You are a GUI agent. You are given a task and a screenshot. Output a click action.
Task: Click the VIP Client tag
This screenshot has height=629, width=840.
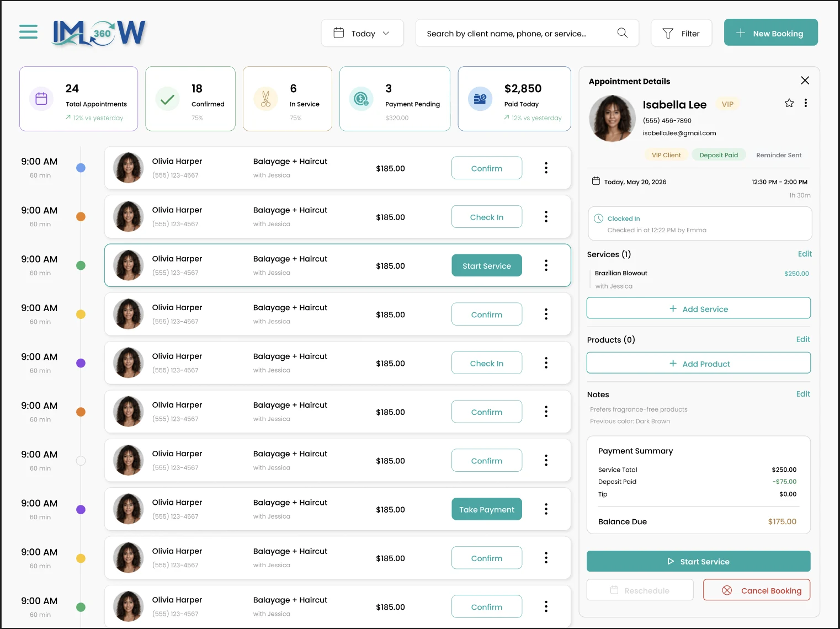click(666, 155)
